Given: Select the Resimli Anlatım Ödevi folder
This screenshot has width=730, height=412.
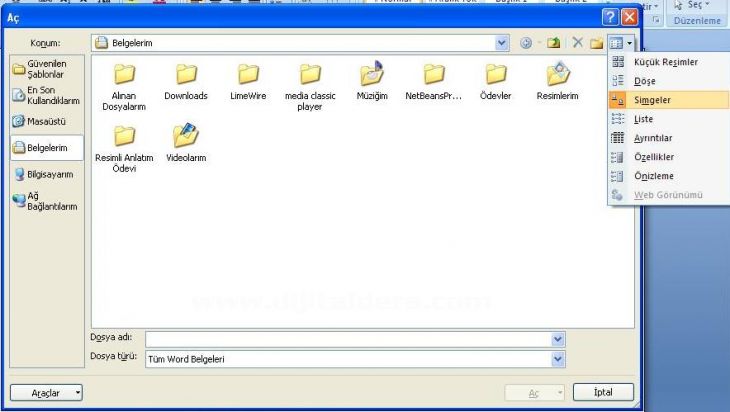Looking at the screenshot, I should click(x=124, y=149).
